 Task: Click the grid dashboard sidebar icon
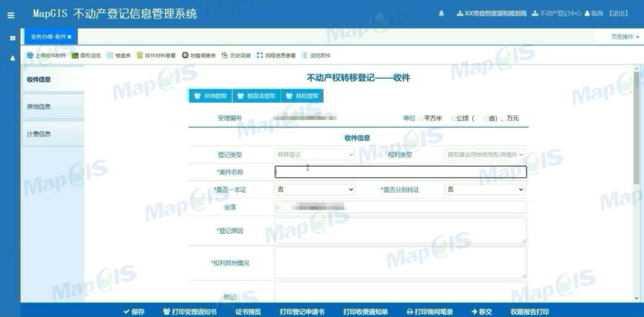pos(13,38)
